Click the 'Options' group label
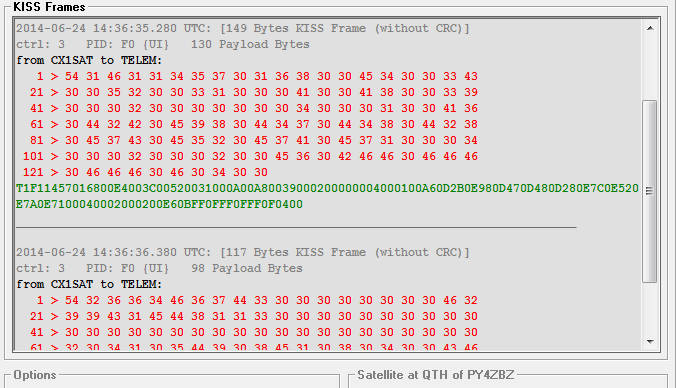Image resolution: width=676 pixels, height=388 pixels. [35, 375]
